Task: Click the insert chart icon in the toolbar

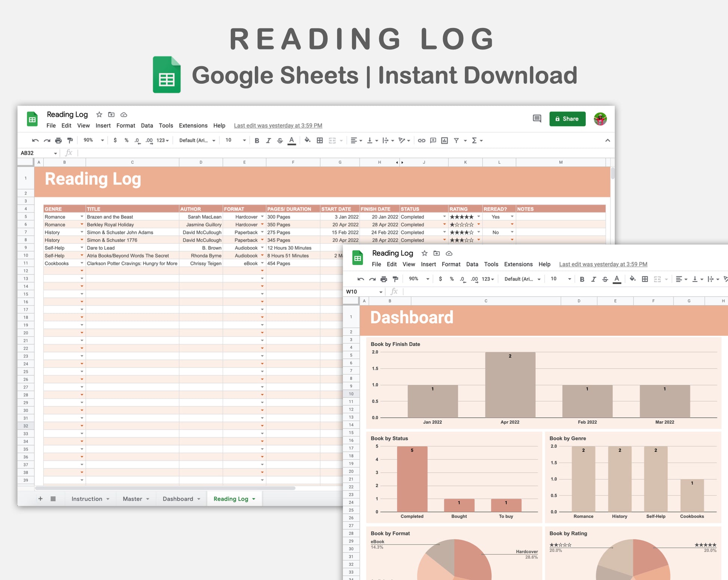Action: 444,141
